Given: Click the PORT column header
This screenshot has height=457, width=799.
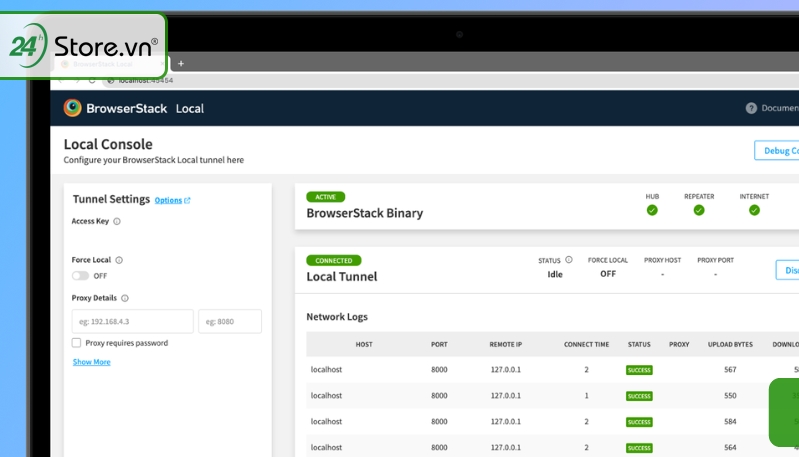Looking at the screenshot, I should 439,344.
